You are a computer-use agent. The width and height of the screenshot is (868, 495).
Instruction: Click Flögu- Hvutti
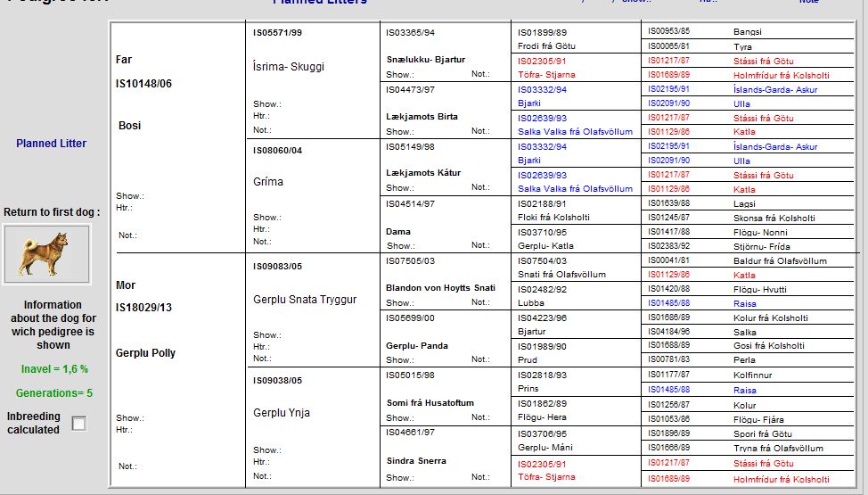point(760,289)
